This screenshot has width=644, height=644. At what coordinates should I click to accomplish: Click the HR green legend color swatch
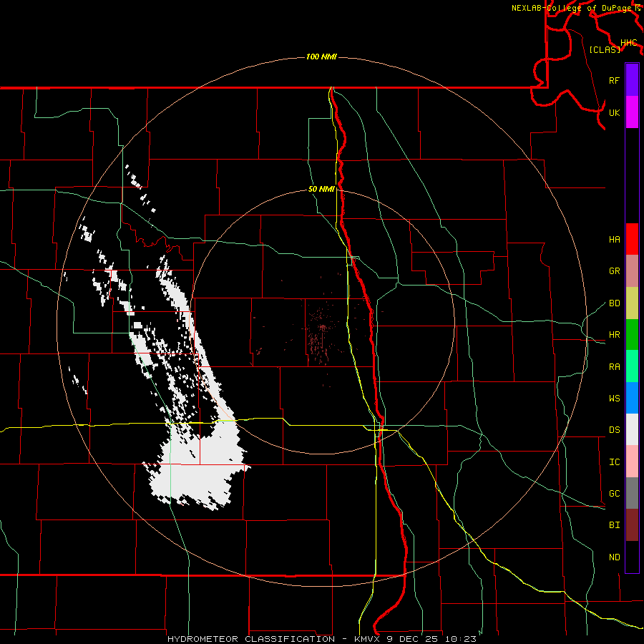tap(632, 335)
